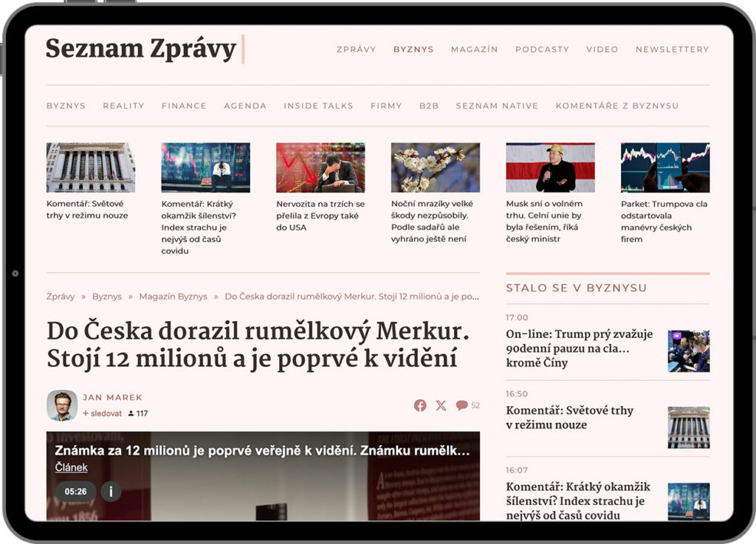Open sidebar story 'Krátký okamžik šílenství'
The height and width of the screenshot is (544, 756).
tap(578, 500)
